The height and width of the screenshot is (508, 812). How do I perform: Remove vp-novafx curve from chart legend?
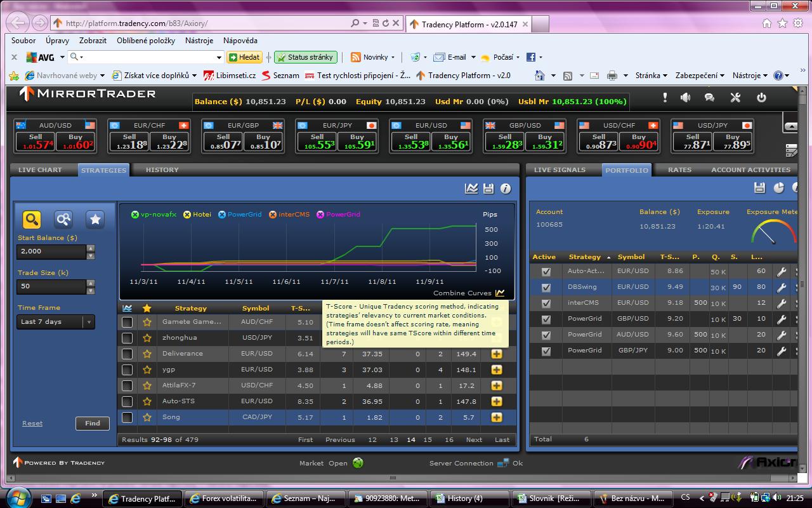135,215
